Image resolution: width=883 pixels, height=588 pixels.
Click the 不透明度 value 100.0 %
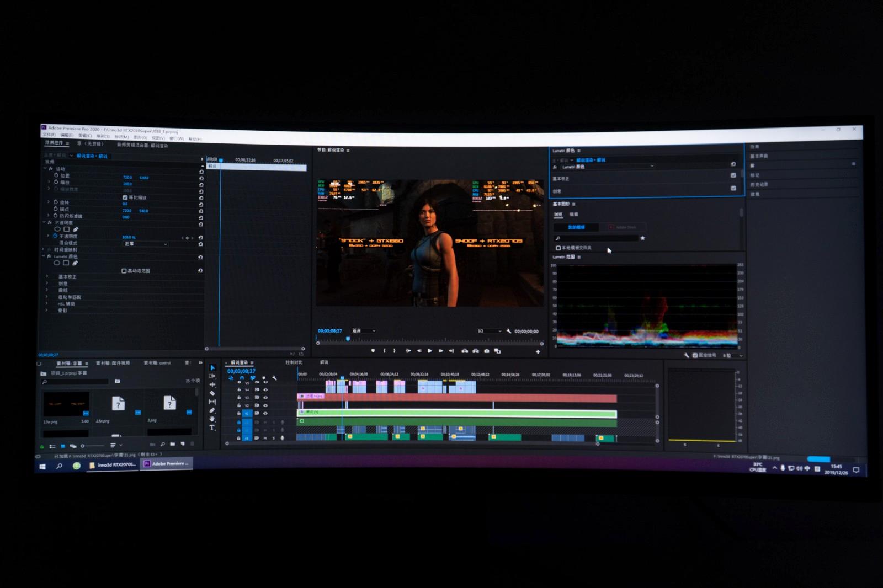129,237
